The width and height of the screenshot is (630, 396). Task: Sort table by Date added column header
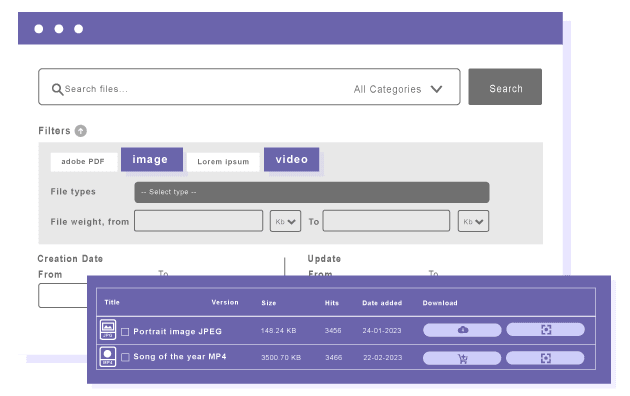pos(382,303)
